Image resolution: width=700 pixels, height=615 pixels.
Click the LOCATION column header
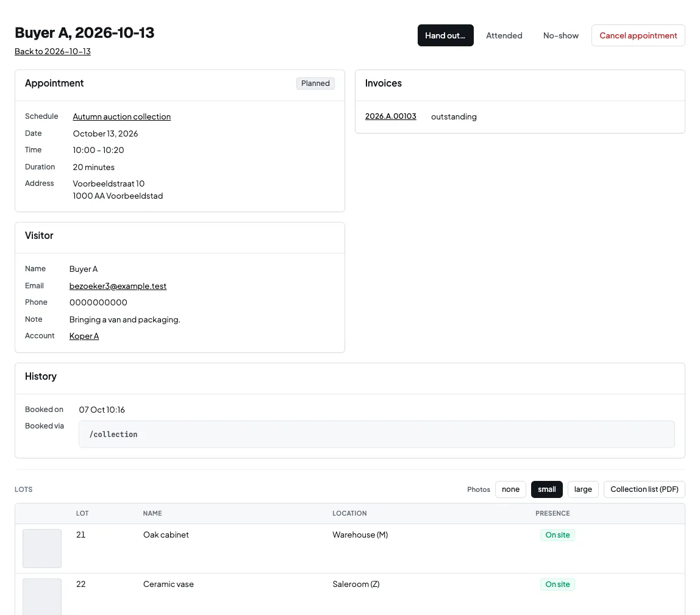[x=349, y=513]
